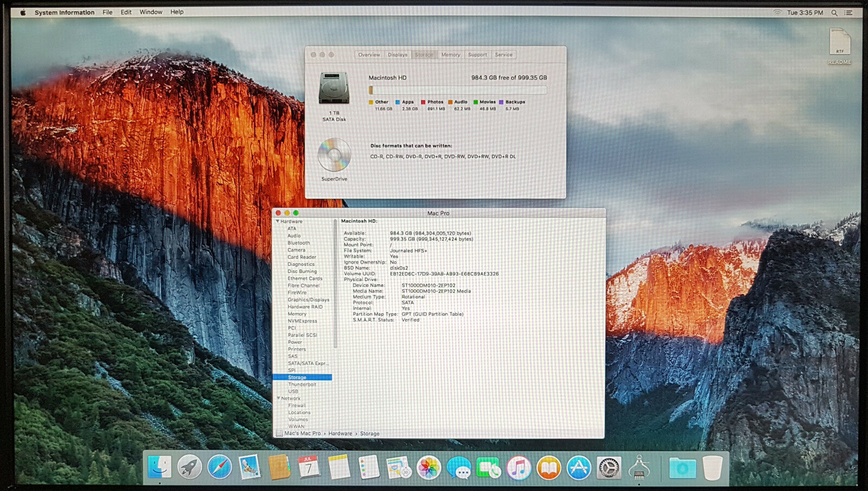
Task: Click the menu bar clock Tue 3:35 PM
Action: (x=805, y=12)
